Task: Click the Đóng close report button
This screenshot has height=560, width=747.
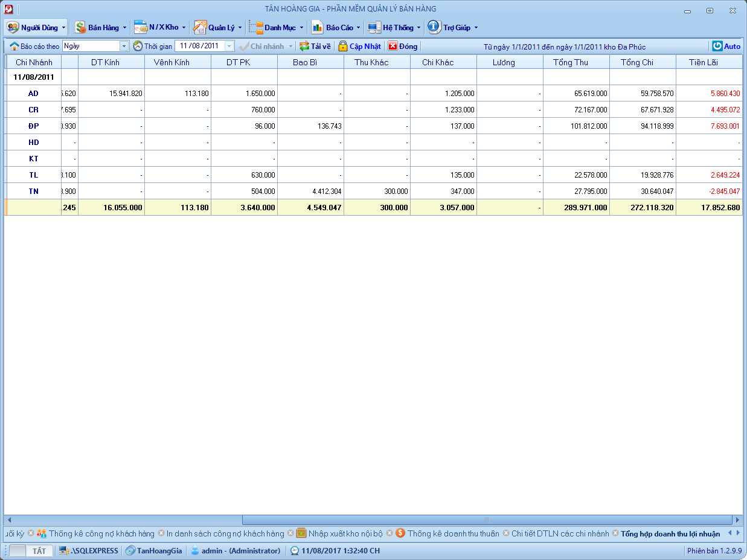Action: pyautogui.click(x=403, y=46)
